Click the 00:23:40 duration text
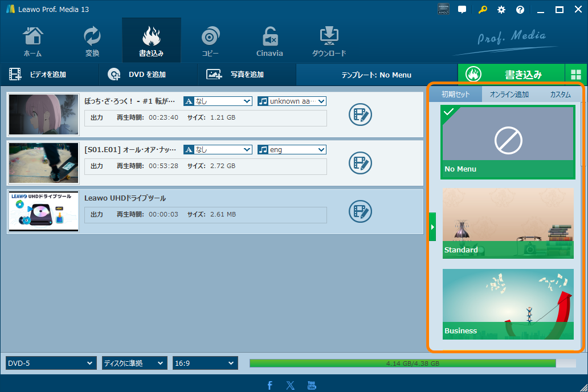The height and width of the screenshot is (392, 588). [164, 117]
